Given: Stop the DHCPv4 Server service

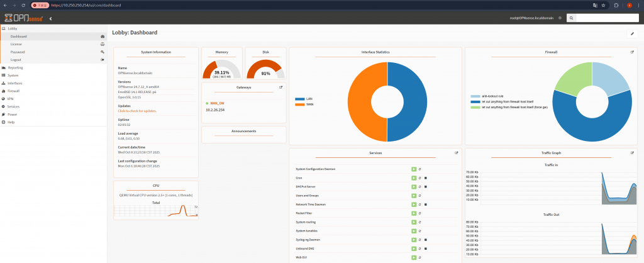Looking at the screenshot, I should (426, 187).
